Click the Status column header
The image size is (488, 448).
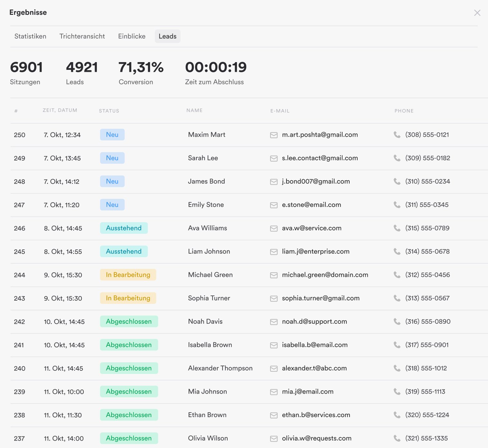(x=109, y=111)
